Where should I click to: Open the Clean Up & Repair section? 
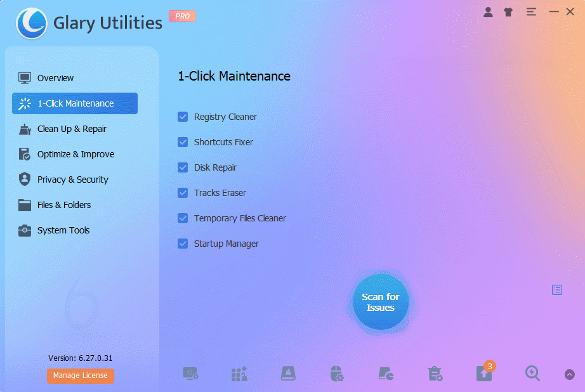tap(75, 129)
